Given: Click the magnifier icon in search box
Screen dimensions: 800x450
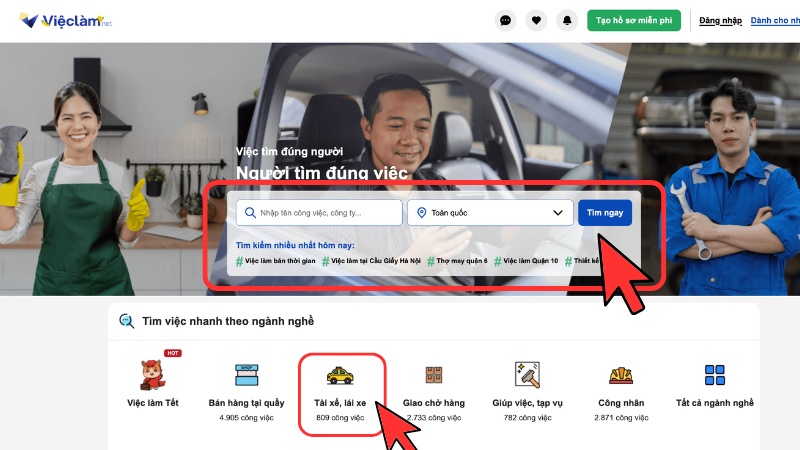Looking at the screenshot, I should click(x=250, y=213).
